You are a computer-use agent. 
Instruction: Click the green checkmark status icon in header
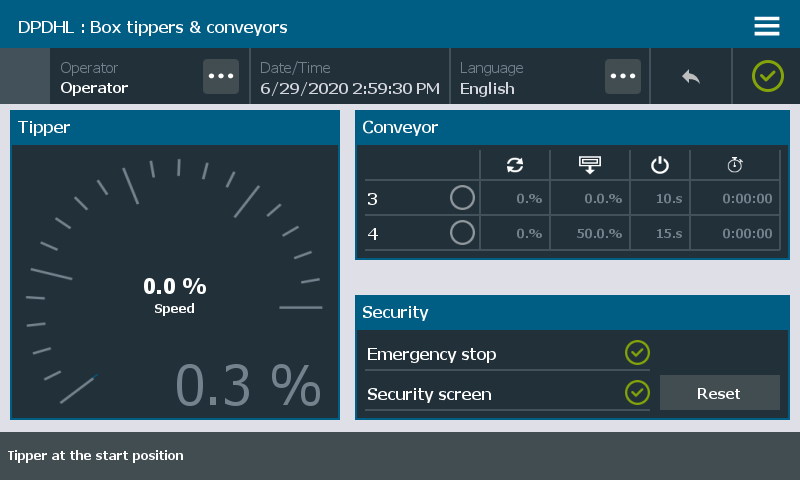point(767,76)
